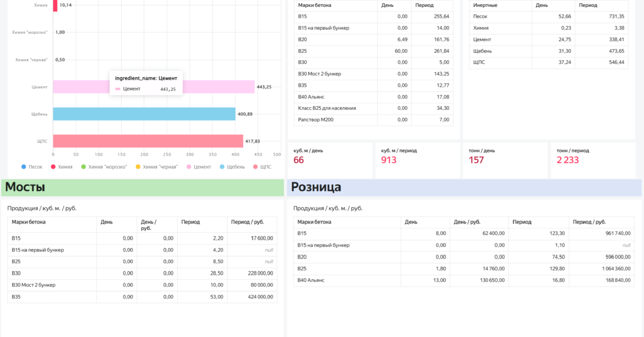Image resolution: width=644 pixels, height=337 pixels.
Task: Sort Инертные table by День column
Action: coord(542,5)
